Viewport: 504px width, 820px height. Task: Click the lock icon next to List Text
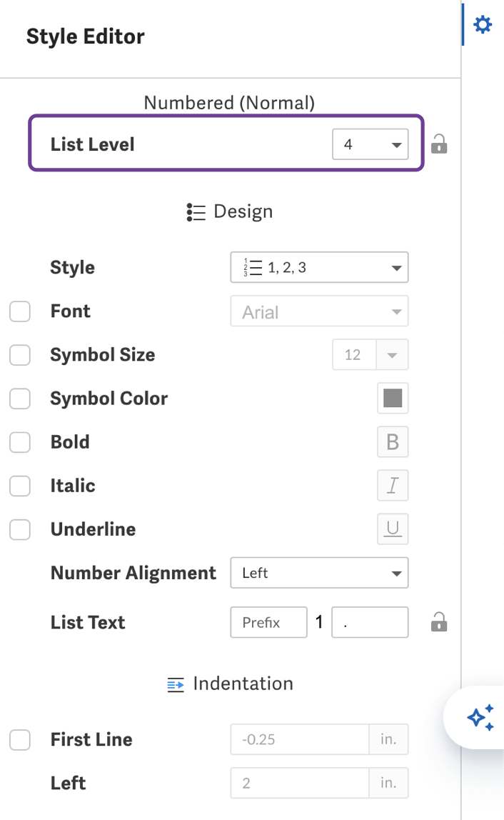440,622
